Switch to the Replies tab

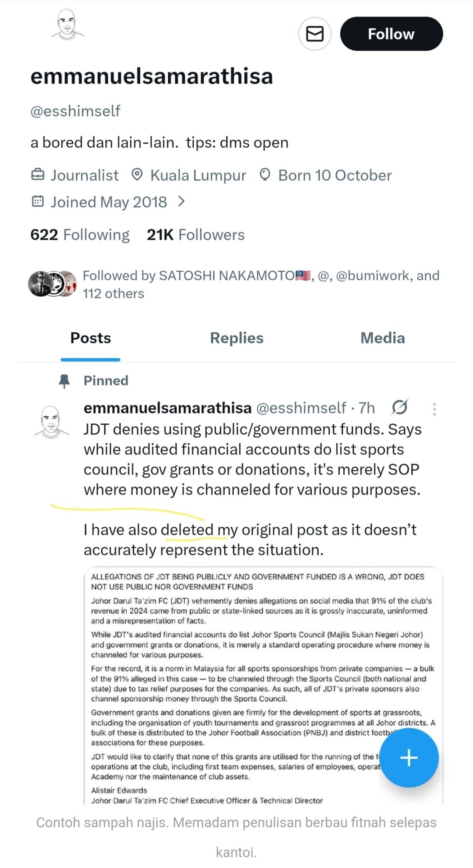click(x=236, y=338)
